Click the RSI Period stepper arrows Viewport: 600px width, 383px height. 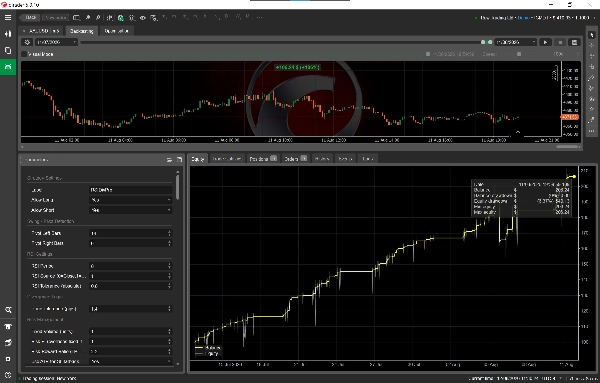point(169,266)
